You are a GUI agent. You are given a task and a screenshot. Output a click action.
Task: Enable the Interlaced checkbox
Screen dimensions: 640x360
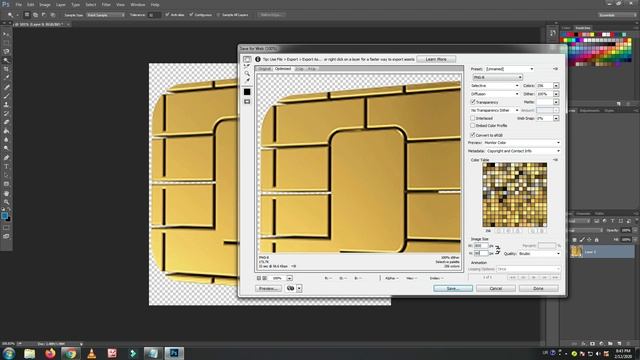point(473,118)
